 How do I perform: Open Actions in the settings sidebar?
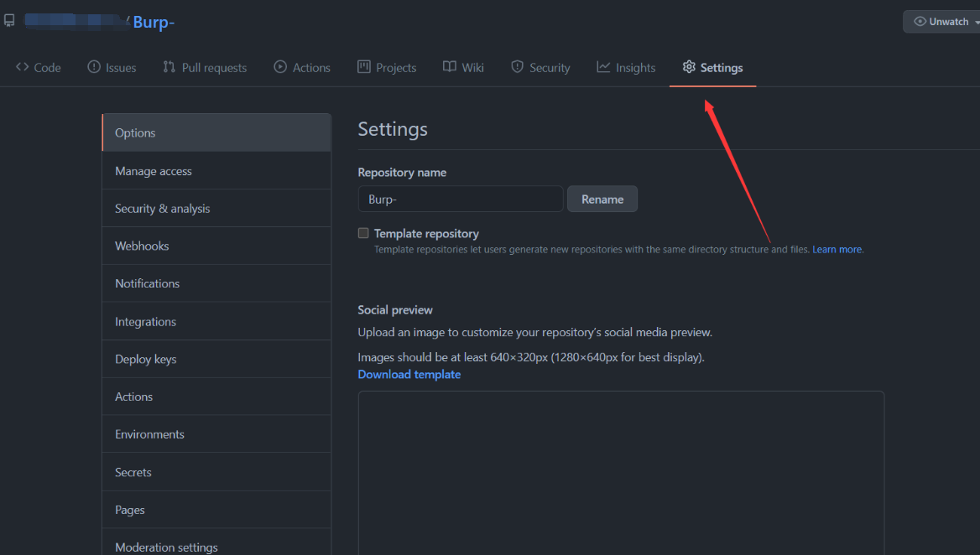coord(216,397)
